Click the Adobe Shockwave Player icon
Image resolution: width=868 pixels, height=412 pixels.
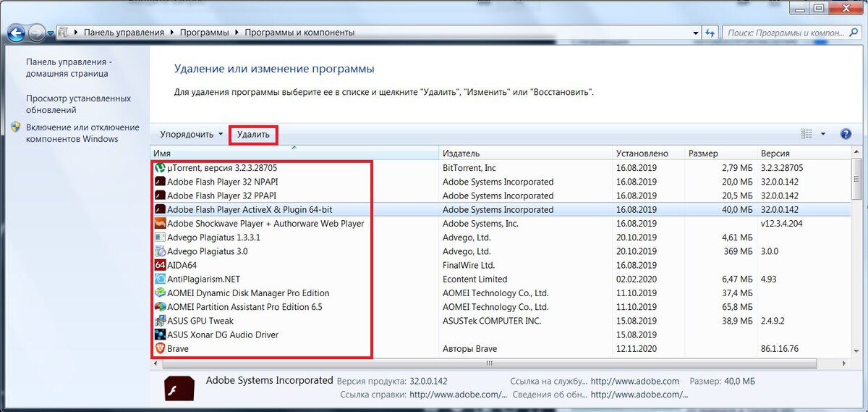(x=161, y=224)
